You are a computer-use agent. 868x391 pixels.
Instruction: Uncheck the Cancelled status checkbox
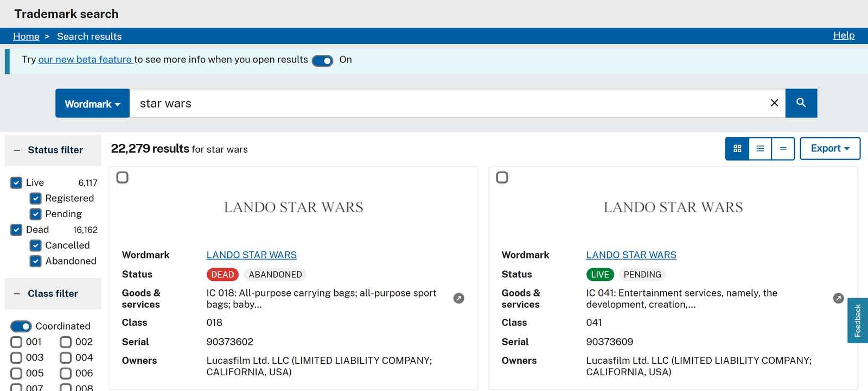(x=36, y=245)
